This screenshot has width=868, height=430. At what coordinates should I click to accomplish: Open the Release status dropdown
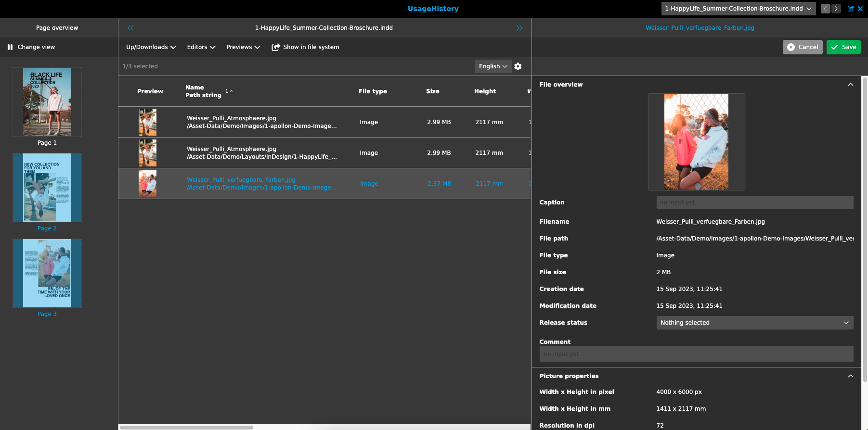754,323
